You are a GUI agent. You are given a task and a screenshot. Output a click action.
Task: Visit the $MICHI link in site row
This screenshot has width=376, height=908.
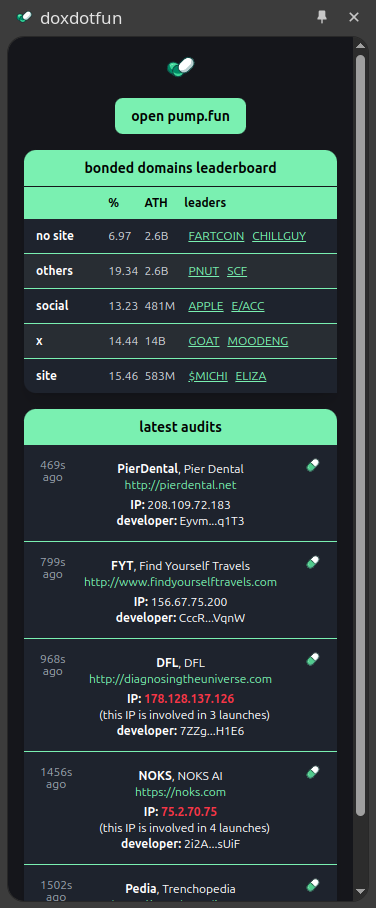pyautogui.click(x=208, y=376)
